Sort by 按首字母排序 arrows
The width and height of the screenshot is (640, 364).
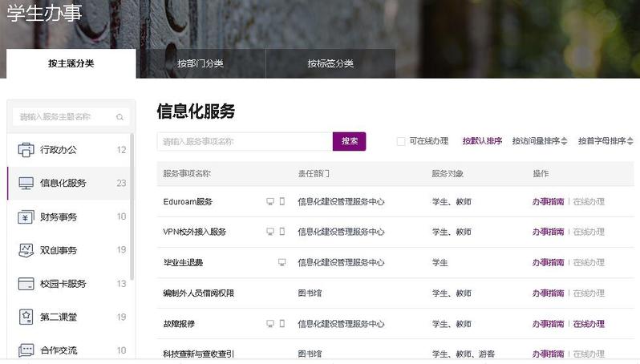tap(630, 141)
